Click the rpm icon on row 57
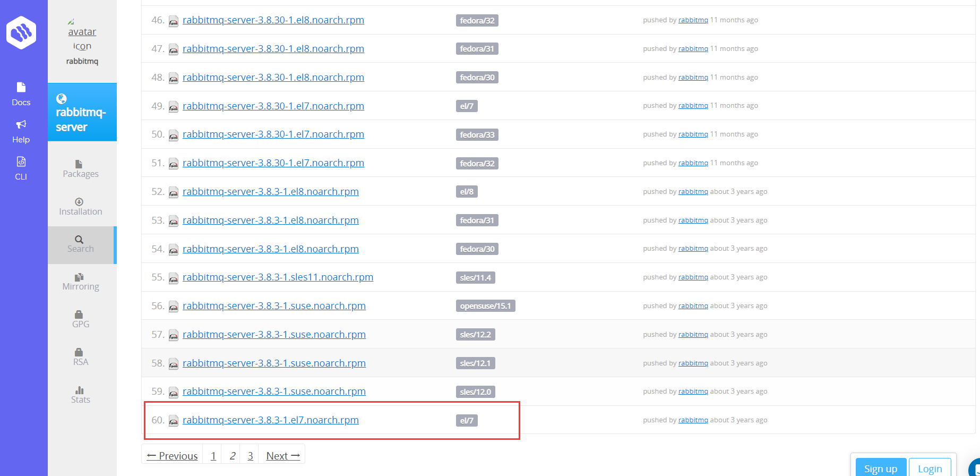 coord(174,336)
